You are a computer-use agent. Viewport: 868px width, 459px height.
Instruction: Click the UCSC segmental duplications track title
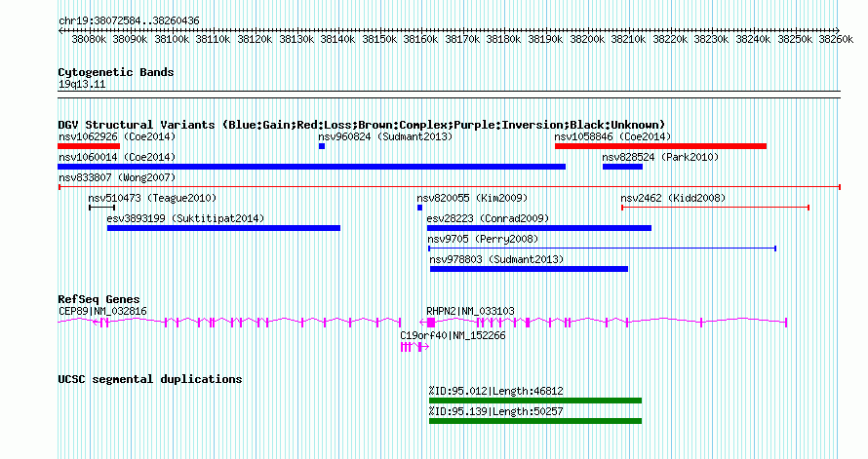(150, 379)
